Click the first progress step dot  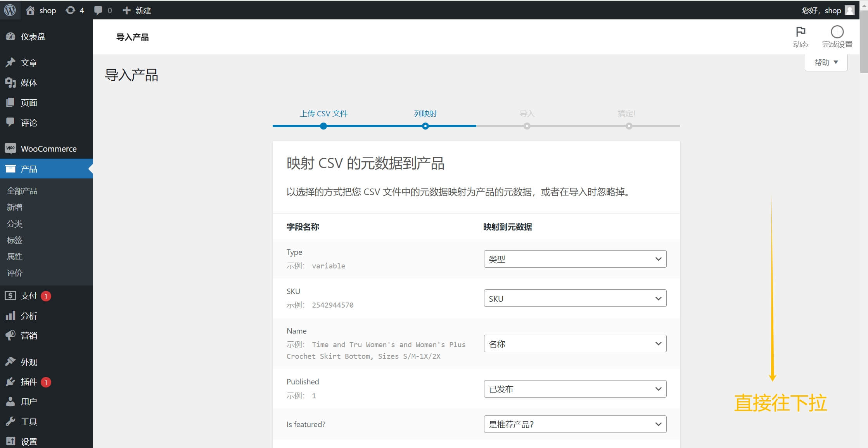(323, 126)
